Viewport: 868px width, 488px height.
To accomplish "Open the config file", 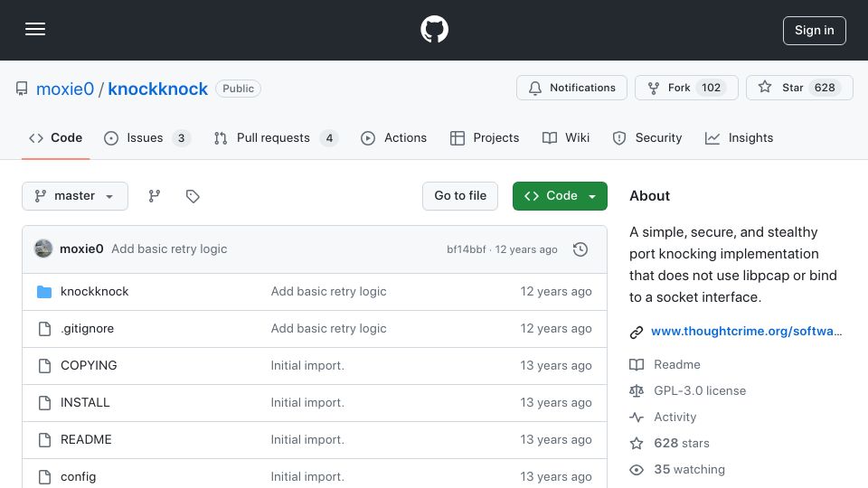I will pos(78,477).
